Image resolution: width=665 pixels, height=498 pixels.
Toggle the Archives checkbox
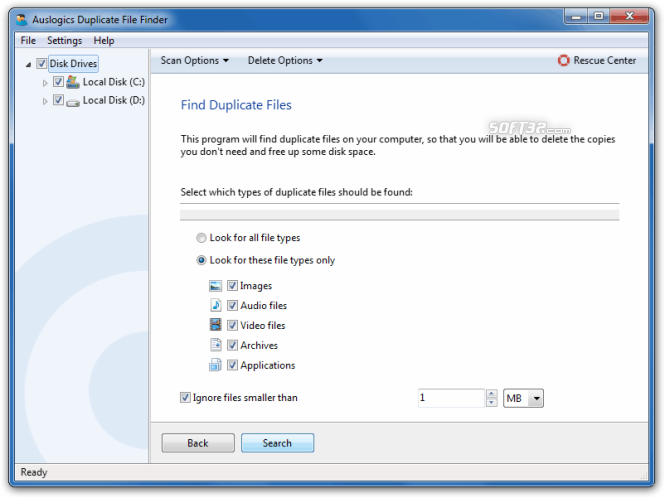coord(232,345)
